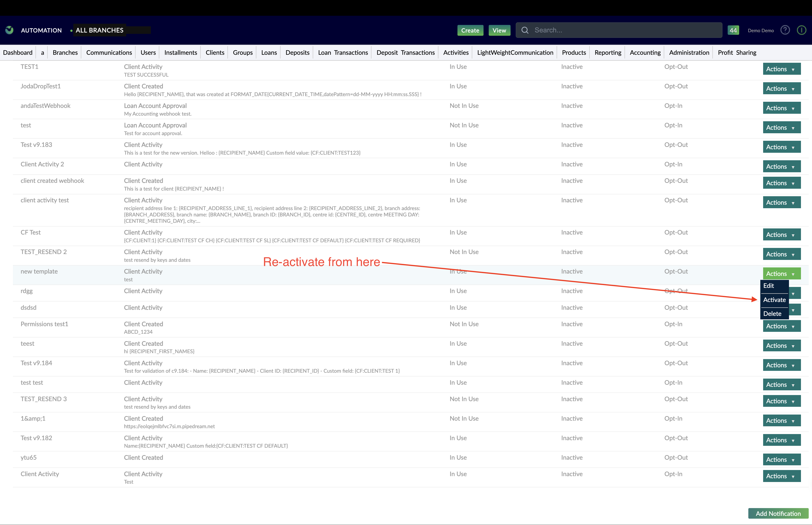Viewport: 812px width, 525px height.
Task: Switch to the Clients tab
Action: 215,52
